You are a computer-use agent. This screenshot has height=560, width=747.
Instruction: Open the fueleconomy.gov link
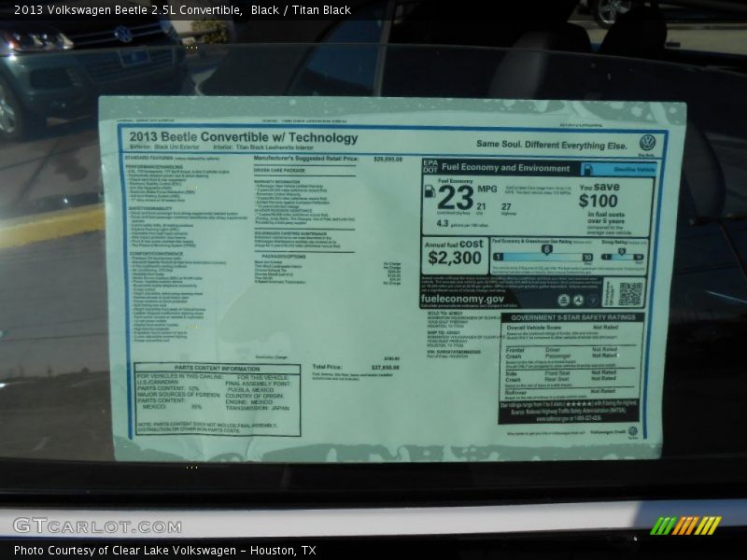[x=462, y=298]
